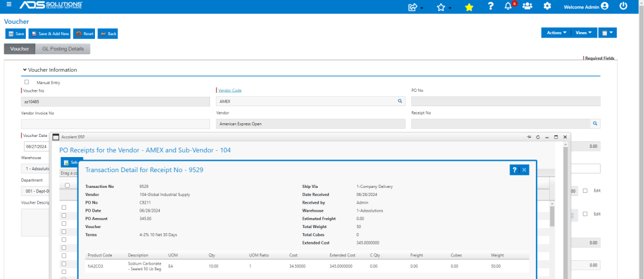This screenshot has height=279, width=644.
Task: Click product code NA2CO3
Action: point(96,266)
